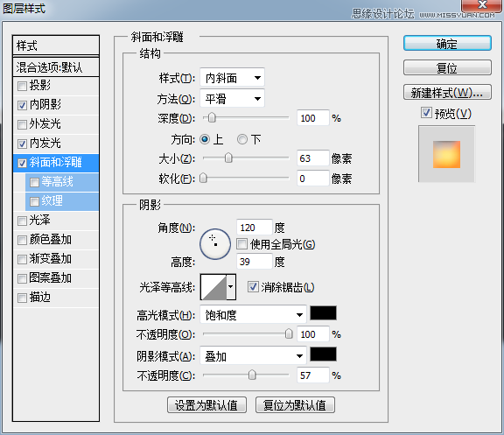Screen dimensions: 504x435
Task: Enable the 纹理 texture checkbox
Action: point(34,201)
